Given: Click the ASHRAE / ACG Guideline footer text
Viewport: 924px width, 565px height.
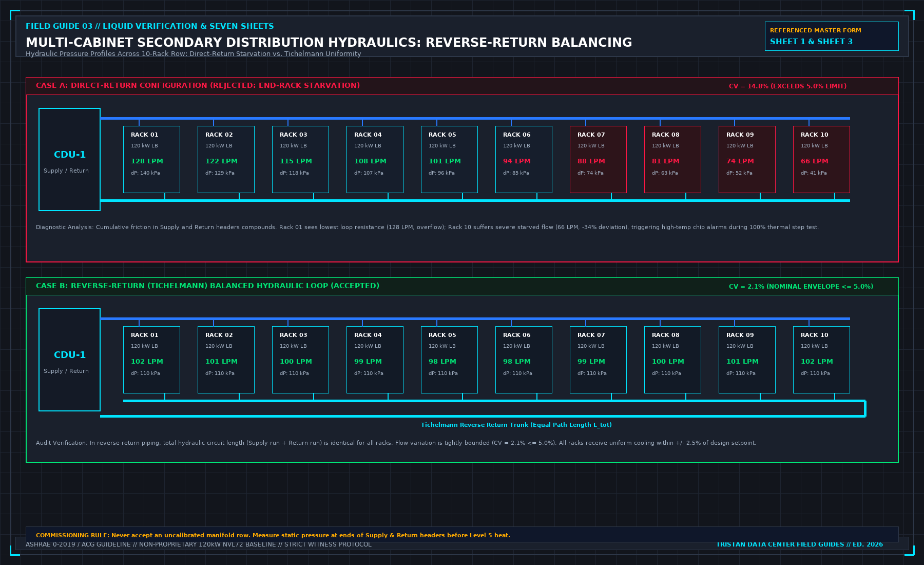Looking at the screenshot, I should tap(198, 544).
